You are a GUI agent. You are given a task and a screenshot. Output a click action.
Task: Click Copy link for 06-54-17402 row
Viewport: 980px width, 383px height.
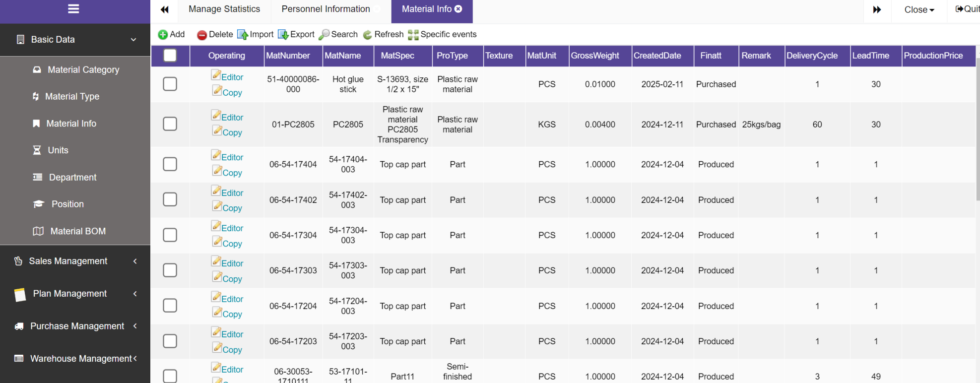232,208
